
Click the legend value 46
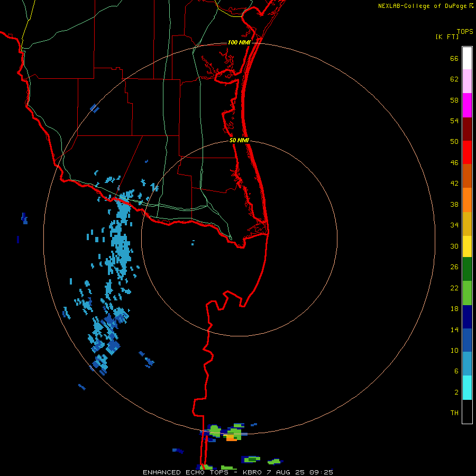click(454, 163)
